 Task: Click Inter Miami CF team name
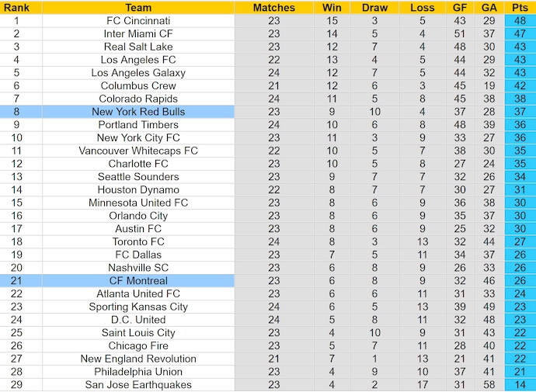tap(138, 34)
